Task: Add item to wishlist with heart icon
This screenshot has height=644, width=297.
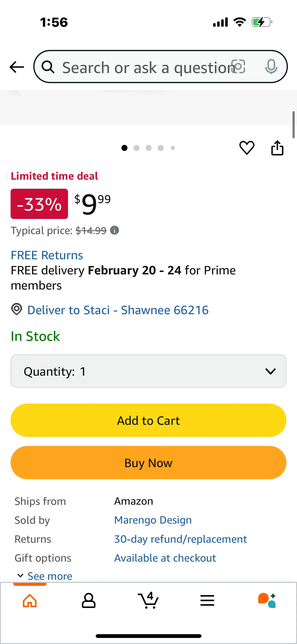Action: click(247, 148)
